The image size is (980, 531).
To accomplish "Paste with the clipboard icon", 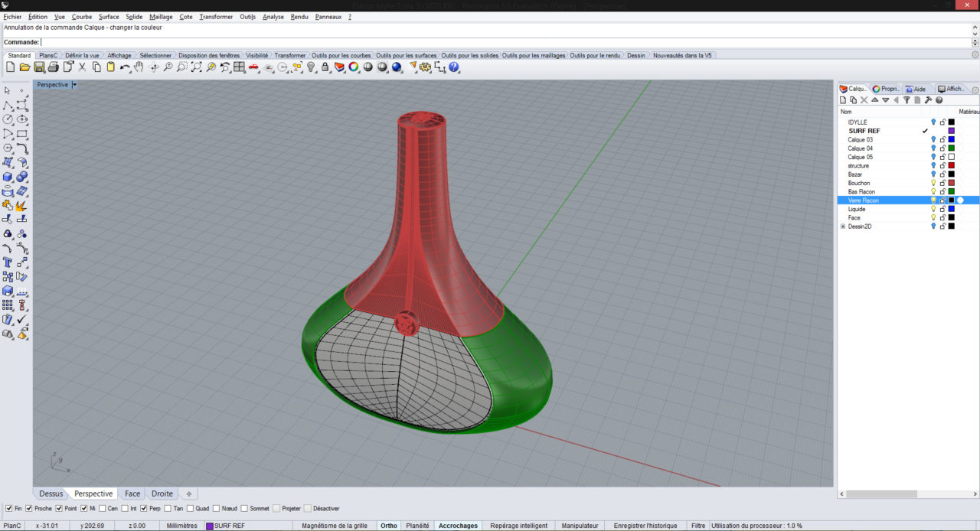I will point(111,67).
